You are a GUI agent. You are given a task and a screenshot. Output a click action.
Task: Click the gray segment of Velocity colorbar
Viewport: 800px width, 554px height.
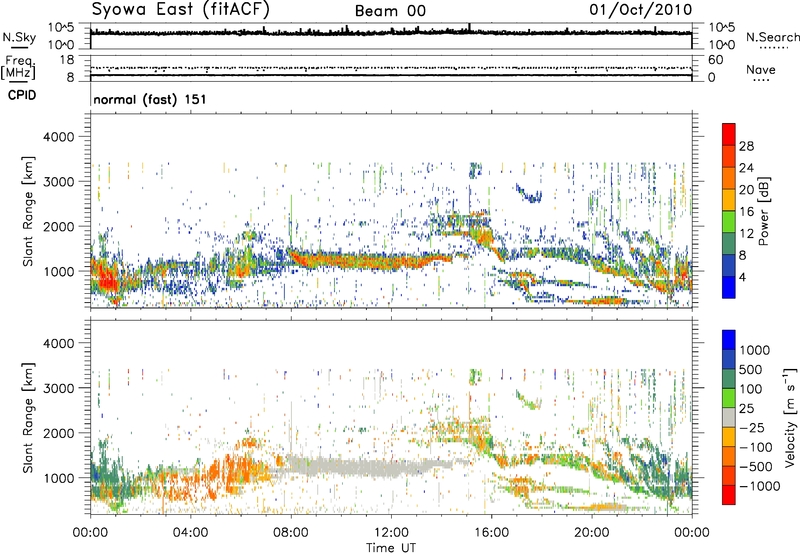coord(729,417)
